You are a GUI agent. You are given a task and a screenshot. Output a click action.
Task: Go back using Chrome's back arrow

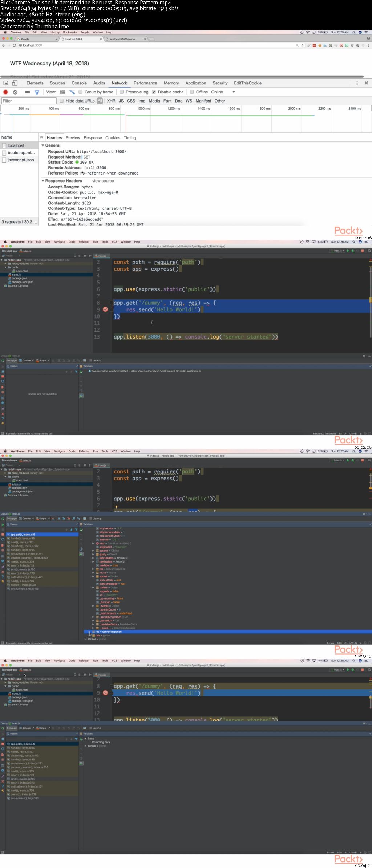coord(3,45)
